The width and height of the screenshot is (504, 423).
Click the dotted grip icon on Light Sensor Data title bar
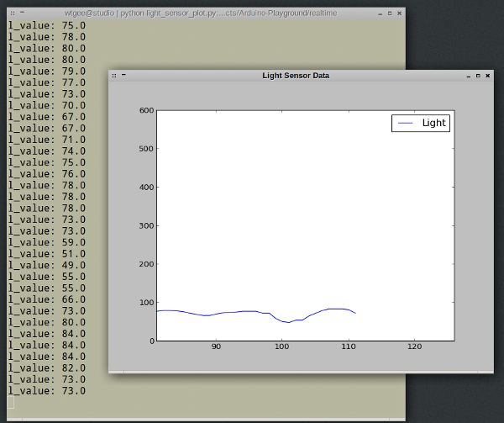pos(114,76)
